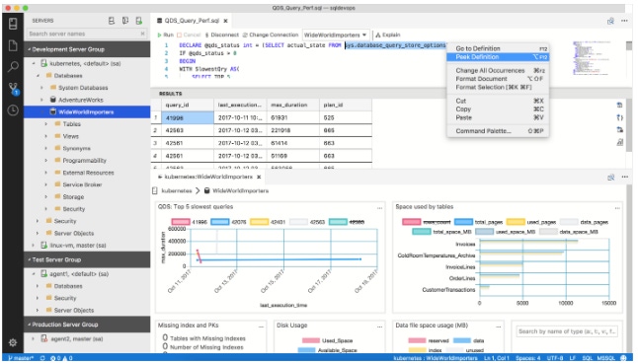Click the second icon in the results grid side toolbar

(619, 117)
